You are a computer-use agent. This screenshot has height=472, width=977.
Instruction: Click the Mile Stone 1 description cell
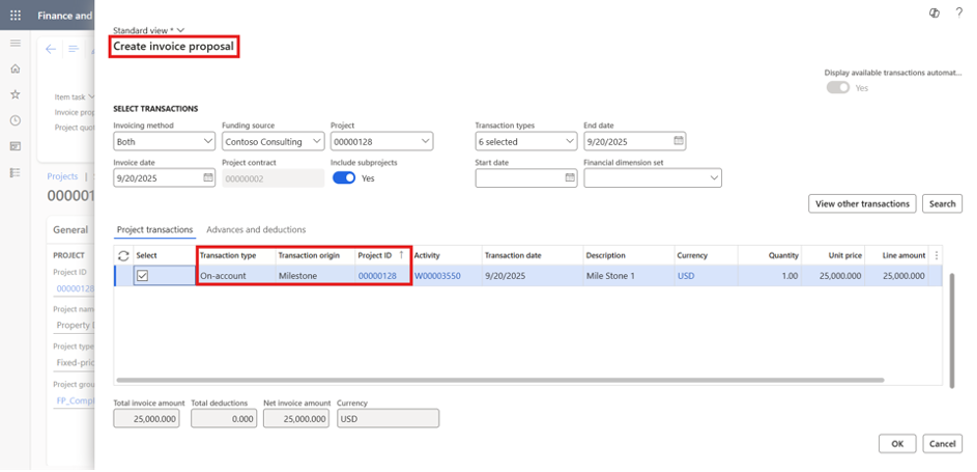(x=628, y=276)
